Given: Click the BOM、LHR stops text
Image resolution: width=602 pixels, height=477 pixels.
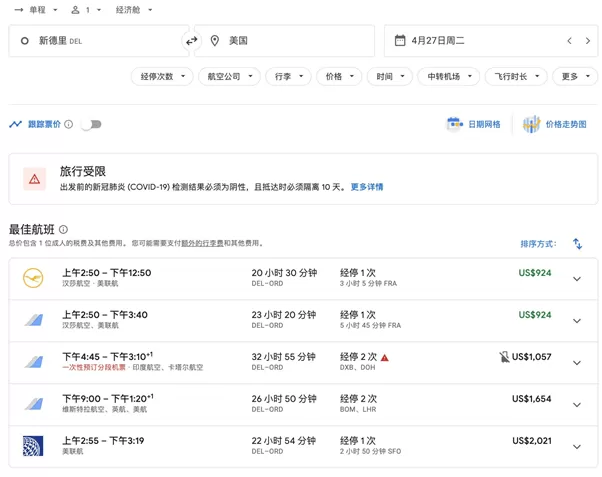Looking at the screenshot, I should pos(358,409).
